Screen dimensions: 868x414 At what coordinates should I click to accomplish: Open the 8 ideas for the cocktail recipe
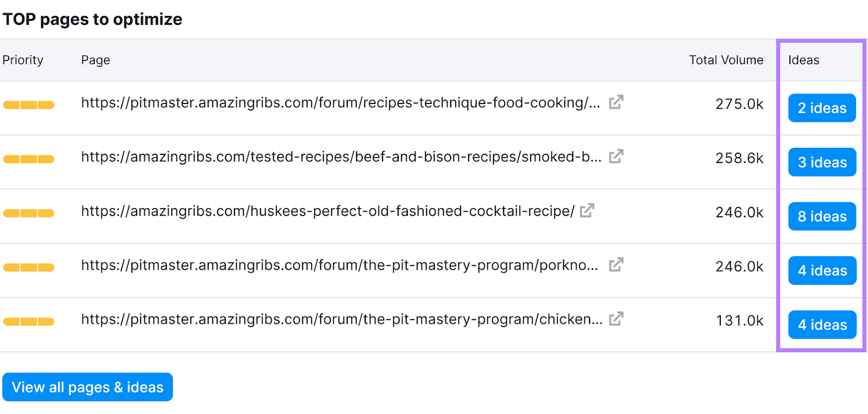click(822, 216)
